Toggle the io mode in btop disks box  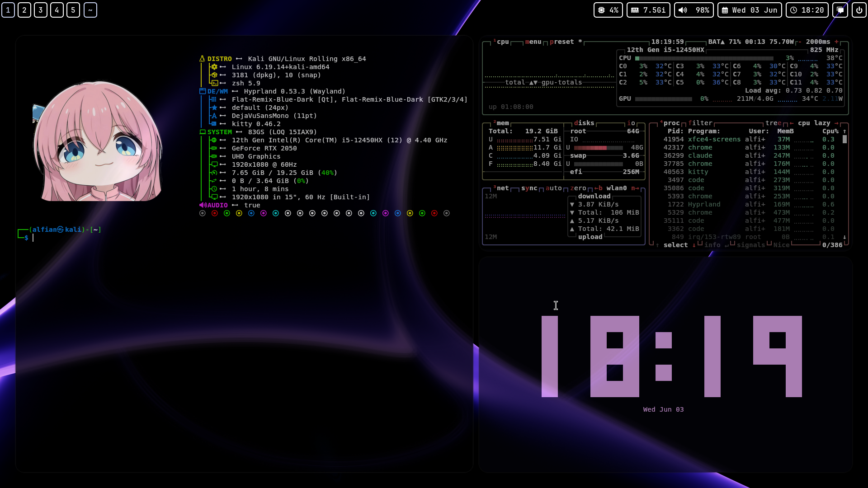631,123
